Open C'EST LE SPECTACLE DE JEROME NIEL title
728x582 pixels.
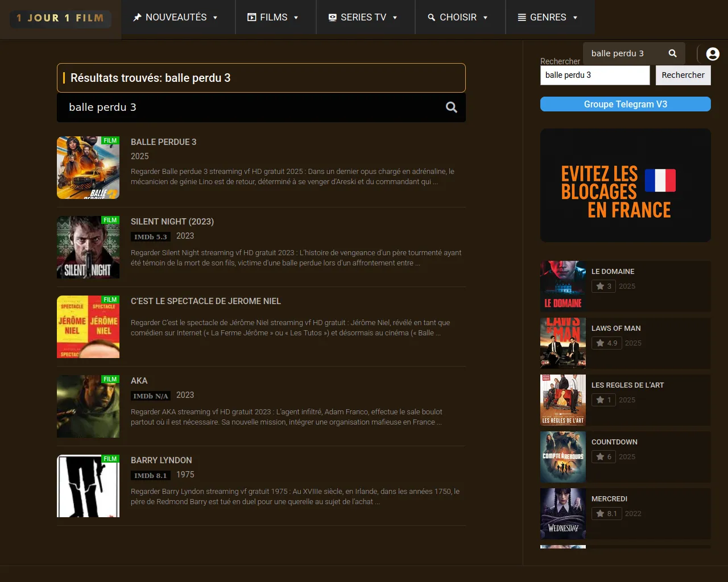[x=206, y=301]
